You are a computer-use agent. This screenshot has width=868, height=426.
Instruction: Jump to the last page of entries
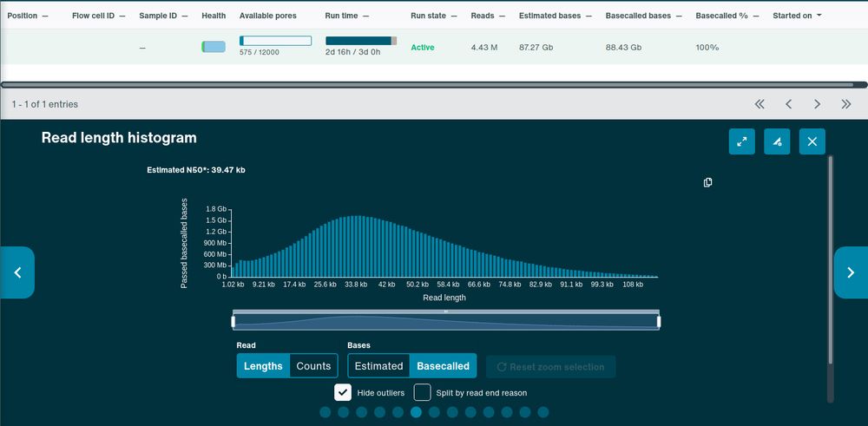point(845,104)
